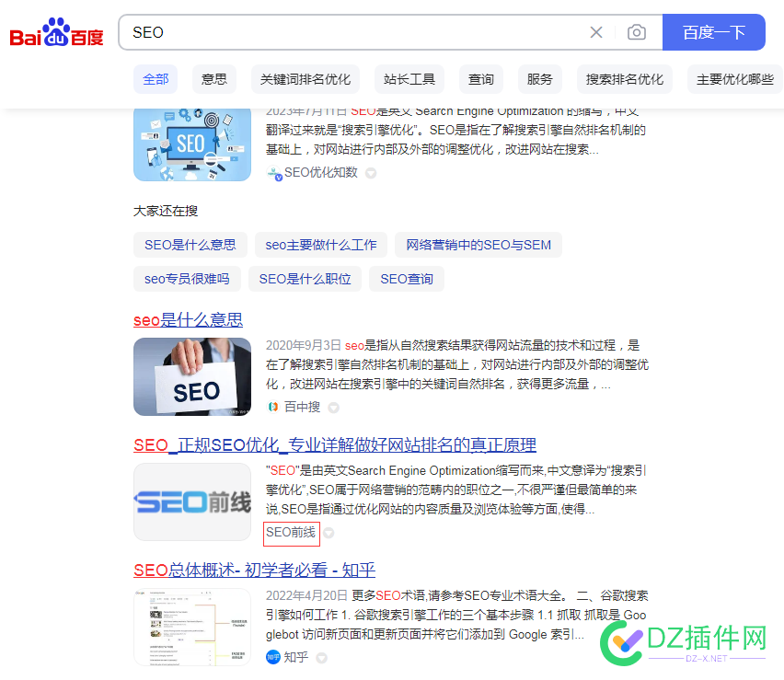Clear the search box with X icon

pyautogui.click(x=595, y=32)
